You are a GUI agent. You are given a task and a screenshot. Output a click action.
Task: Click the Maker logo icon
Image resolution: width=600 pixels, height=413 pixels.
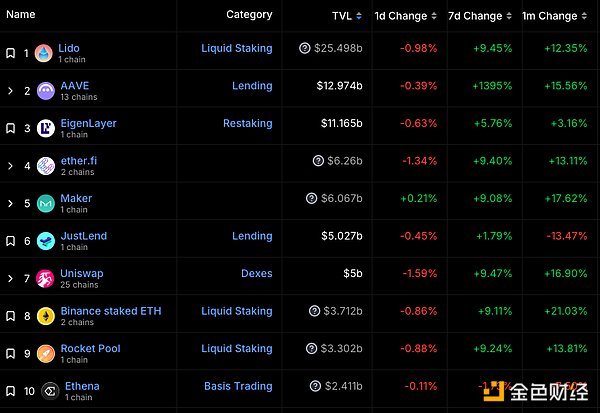click(x=45, y=203)
